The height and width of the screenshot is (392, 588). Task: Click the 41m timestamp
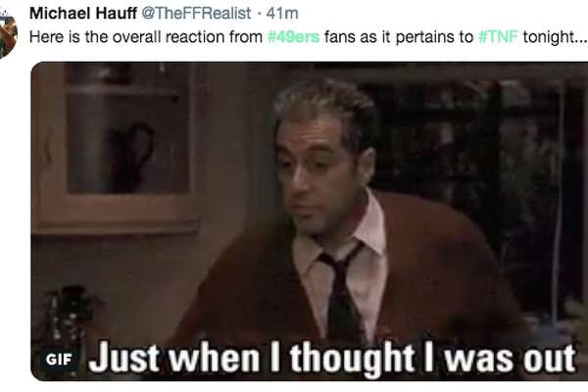(x=282, y=14)
